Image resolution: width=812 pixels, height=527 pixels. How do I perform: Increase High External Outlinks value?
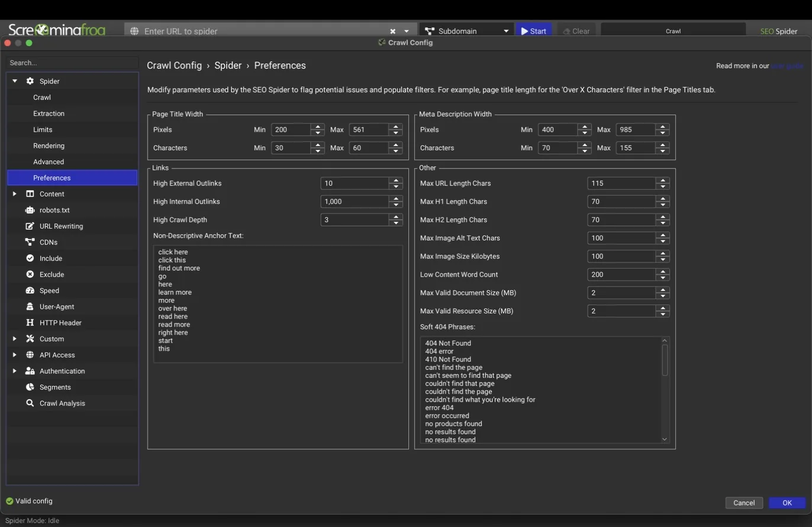[396, 180]
